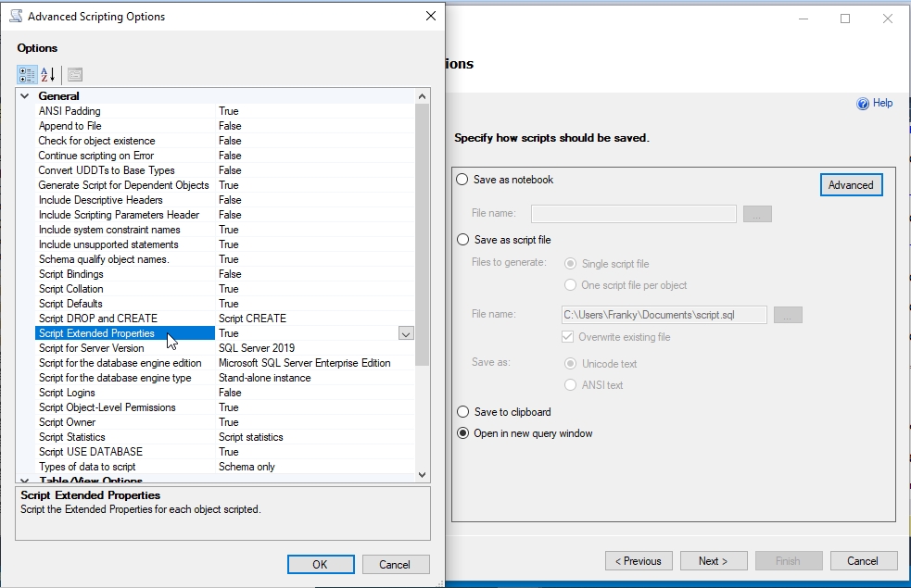Click the Categorized view icon
911x588 pixels.
(x=27, y=74)
